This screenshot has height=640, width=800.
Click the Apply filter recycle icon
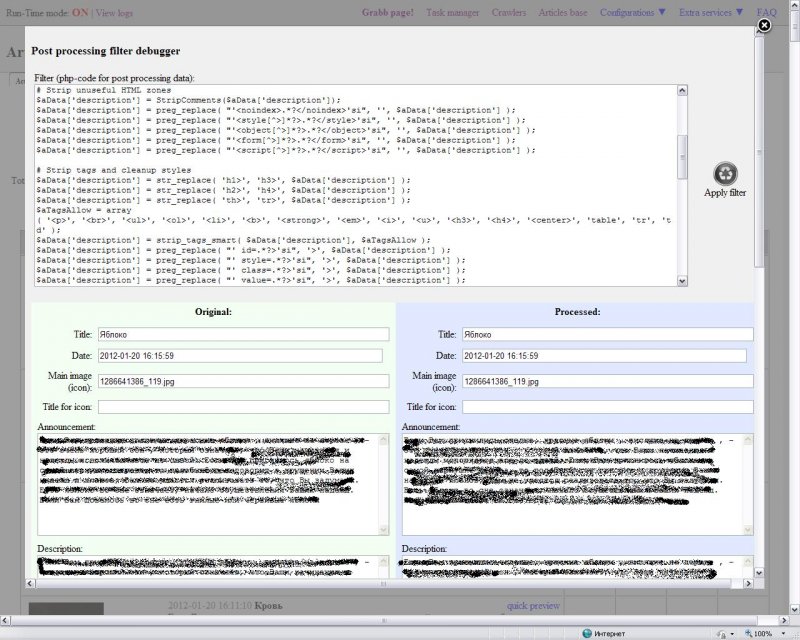tap(724, 173)
